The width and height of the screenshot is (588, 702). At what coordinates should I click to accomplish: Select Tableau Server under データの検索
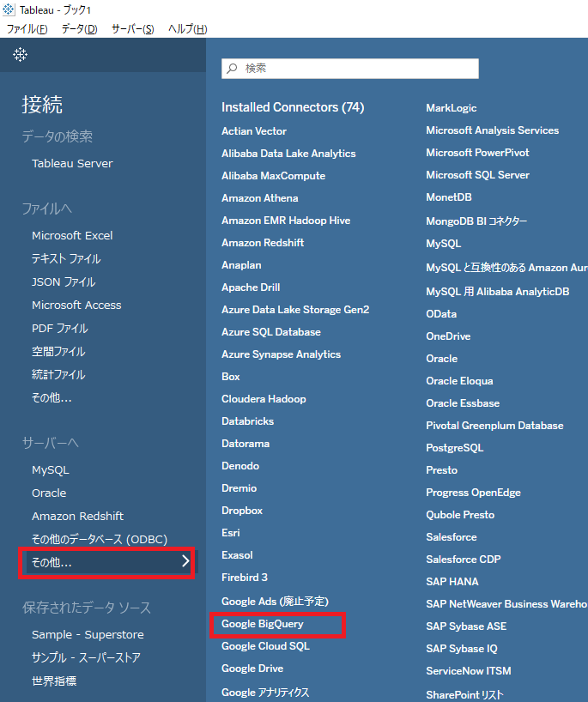pyautogui.click(x=72, y=163)
